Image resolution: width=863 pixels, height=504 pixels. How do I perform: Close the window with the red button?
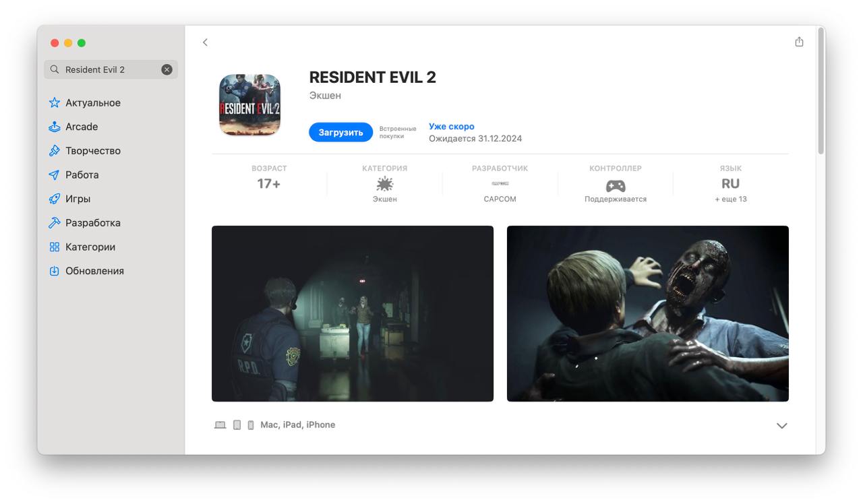(x=55, y=43)
